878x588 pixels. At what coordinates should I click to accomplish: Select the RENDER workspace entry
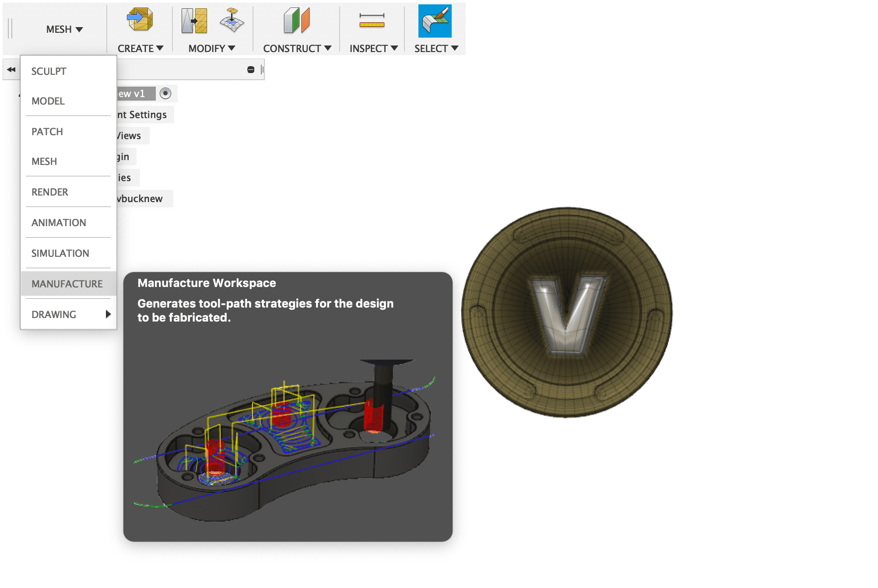pos(50,192)
